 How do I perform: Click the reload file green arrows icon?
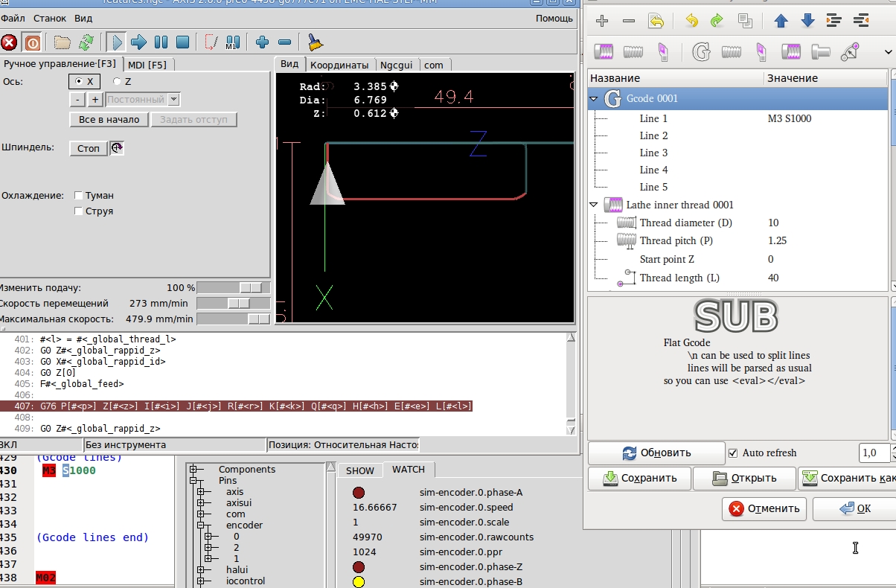(86, 42)
